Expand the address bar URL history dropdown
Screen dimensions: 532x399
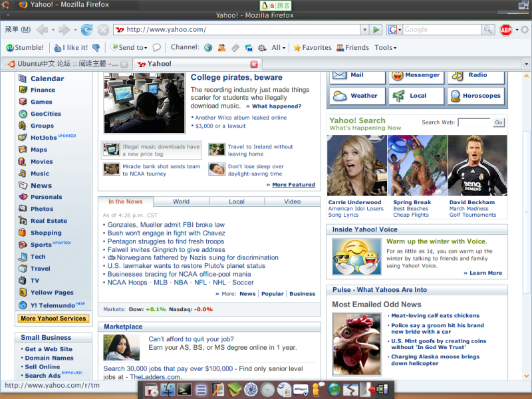point(364,29)
